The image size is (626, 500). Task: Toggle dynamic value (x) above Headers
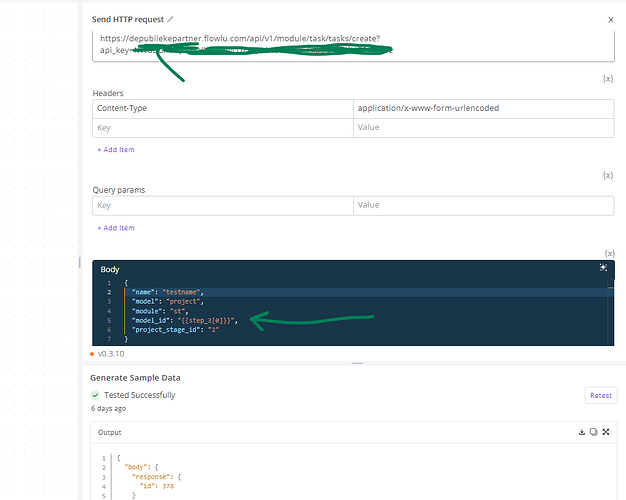click(608, 79)
